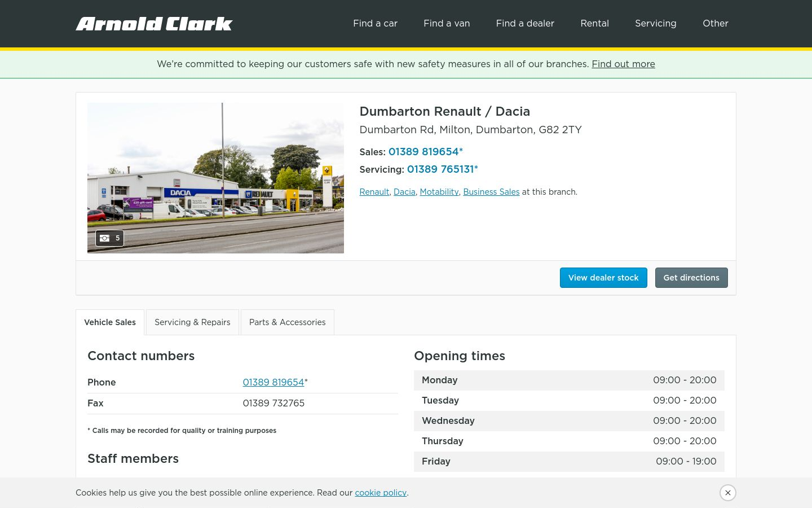Select the Dumbarton Renault / Dacia heading

(445, 111)
